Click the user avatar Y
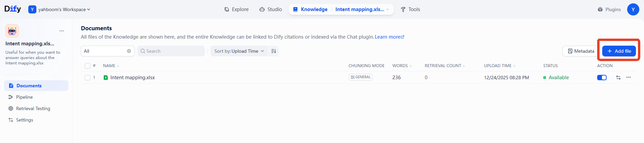The height and width of the screenshot is (143, 644). [x=633, y=9]
